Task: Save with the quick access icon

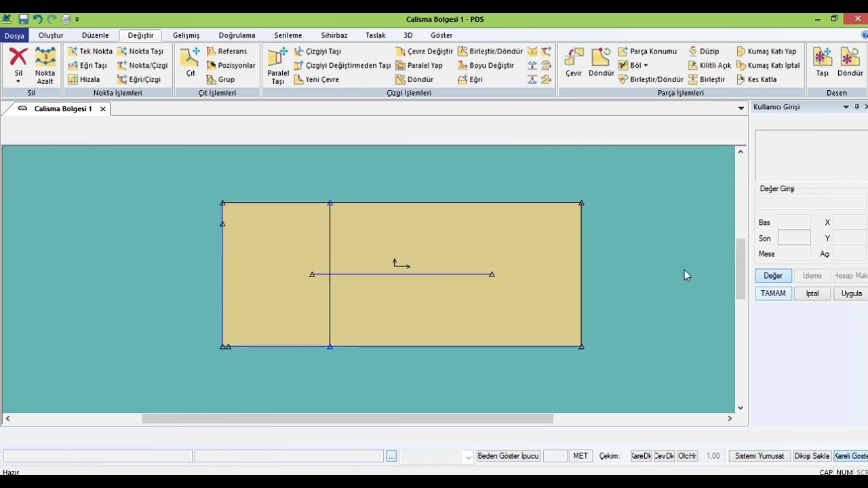Action: (23, 19)
